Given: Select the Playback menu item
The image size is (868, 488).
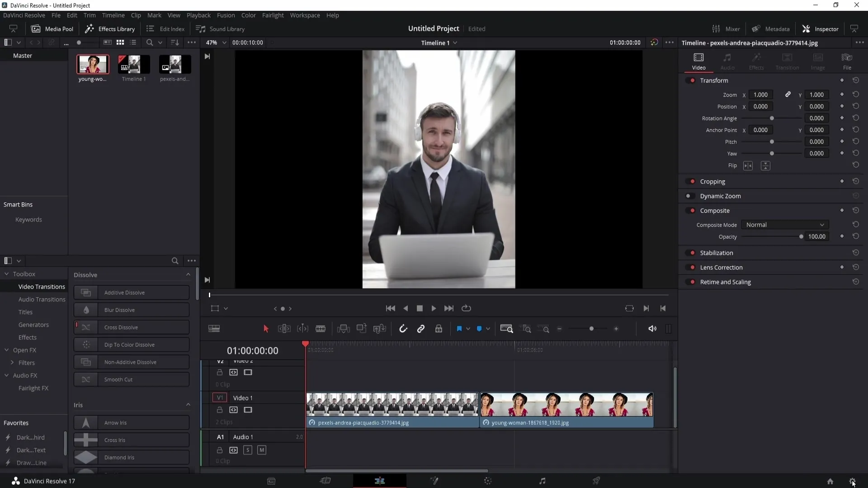Looking at the screenshot, I should point(198,15).
